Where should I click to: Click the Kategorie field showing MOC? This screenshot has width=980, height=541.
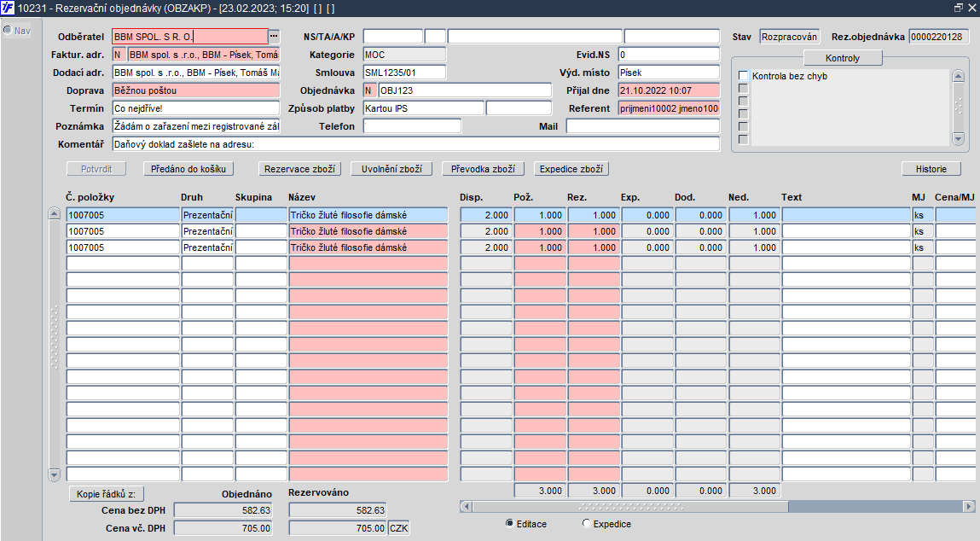(404, 55)
